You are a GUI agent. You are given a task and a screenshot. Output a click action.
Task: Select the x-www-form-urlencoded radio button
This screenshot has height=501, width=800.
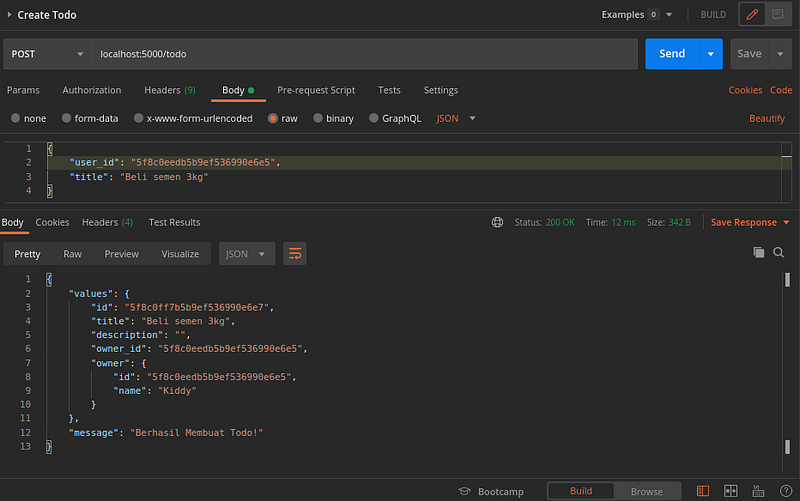[x=138, y=118]
